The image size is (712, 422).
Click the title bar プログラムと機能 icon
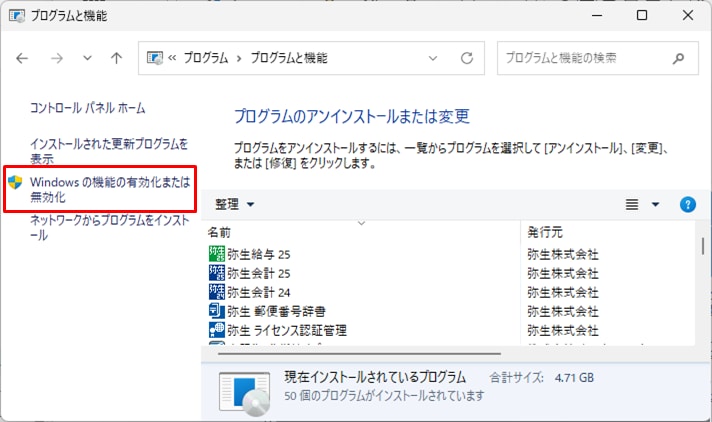17,16
